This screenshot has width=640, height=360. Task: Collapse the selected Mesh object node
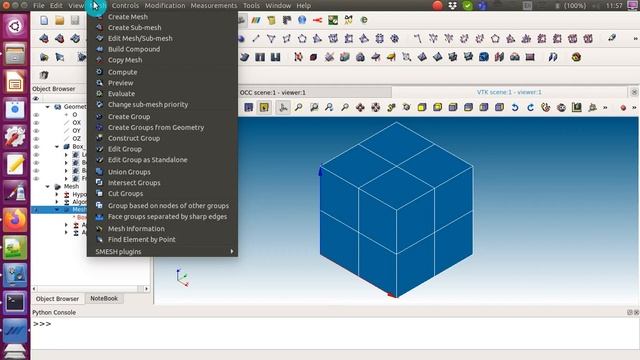pyautogui.click(x=57, y=209)
